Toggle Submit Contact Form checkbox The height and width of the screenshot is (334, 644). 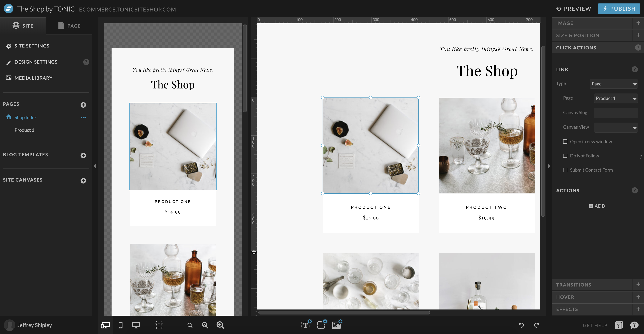coord(565,170)
